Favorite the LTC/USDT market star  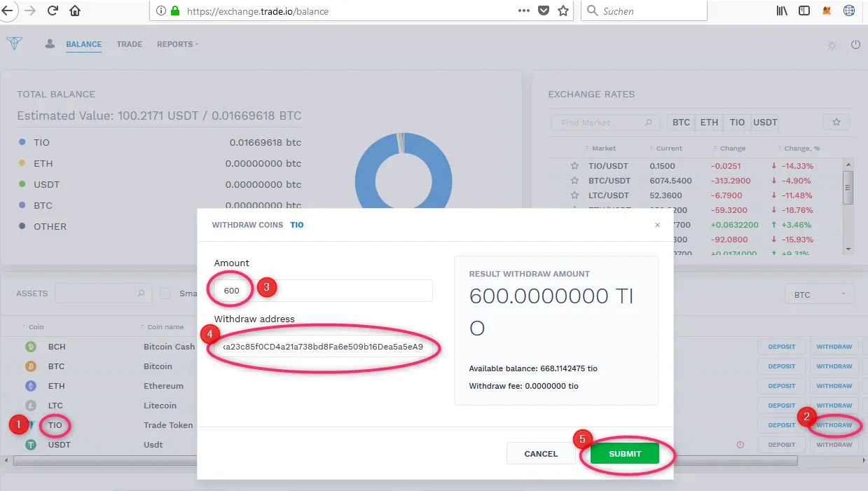click(574, 195)
